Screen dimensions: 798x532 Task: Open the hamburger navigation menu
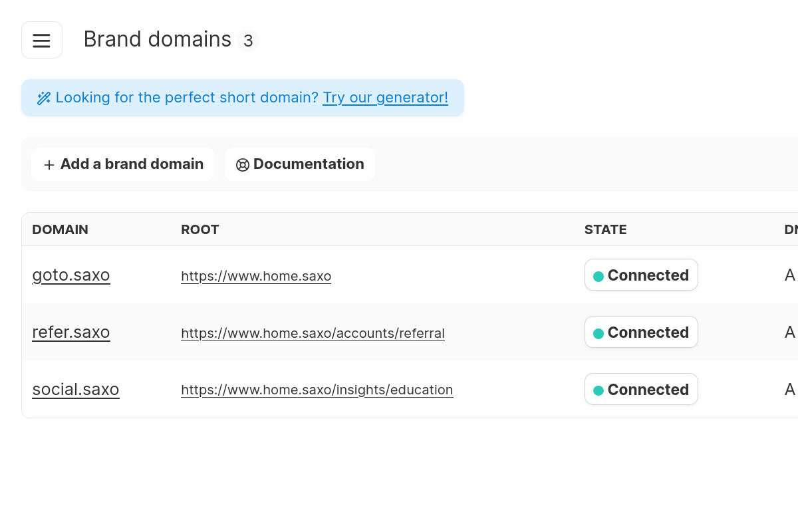pyautogui.click(x=42, y=40)
